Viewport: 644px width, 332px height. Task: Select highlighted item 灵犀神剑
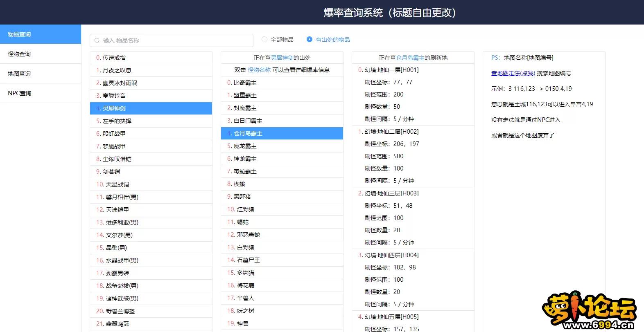tap(151, 108)
